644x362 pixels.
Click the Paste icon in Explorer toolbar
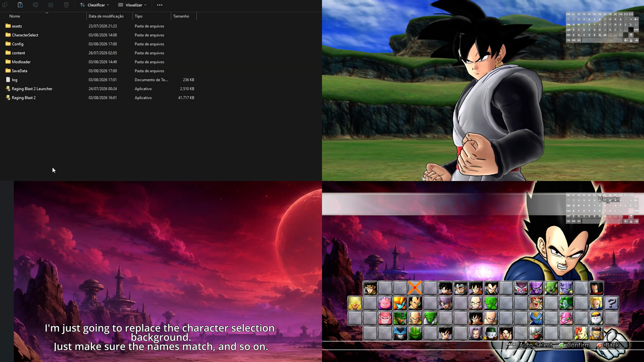(x=20, y=5)
